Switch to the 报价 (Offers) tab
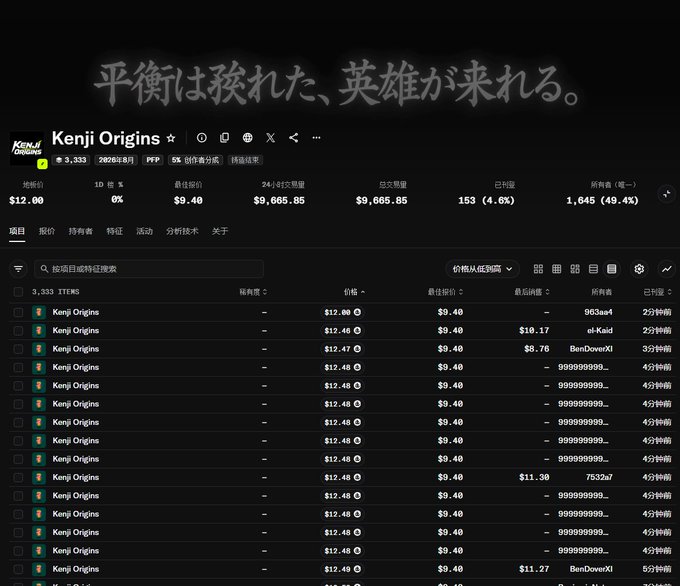This screenshot has width=680, height=586. pyautogui.click(x=47, y=231)
